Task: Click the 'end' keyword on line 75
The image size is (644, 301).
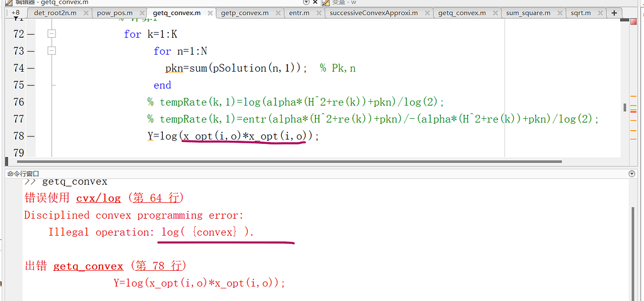Action: coord(162,85)
